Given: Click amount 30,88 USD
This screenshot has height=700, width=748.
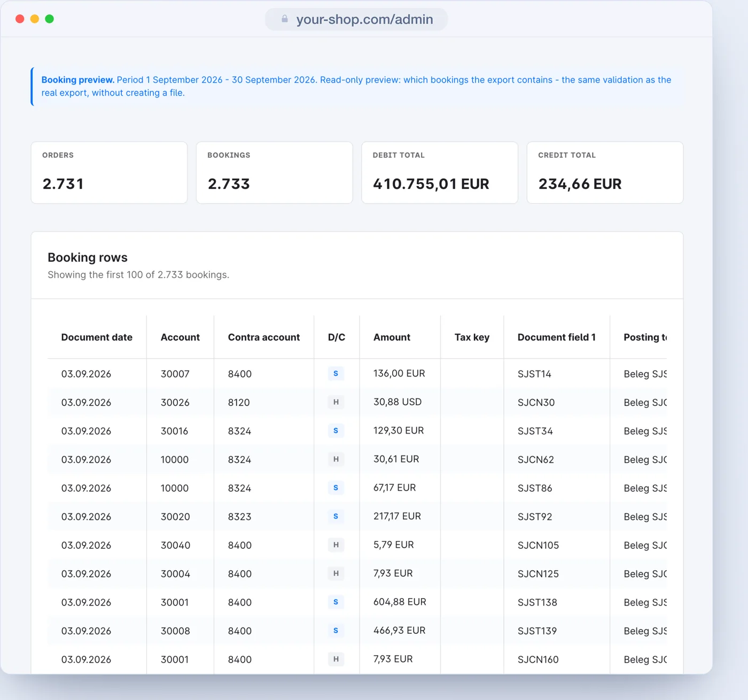Looking at the screenshot, I should pos(398,402).
